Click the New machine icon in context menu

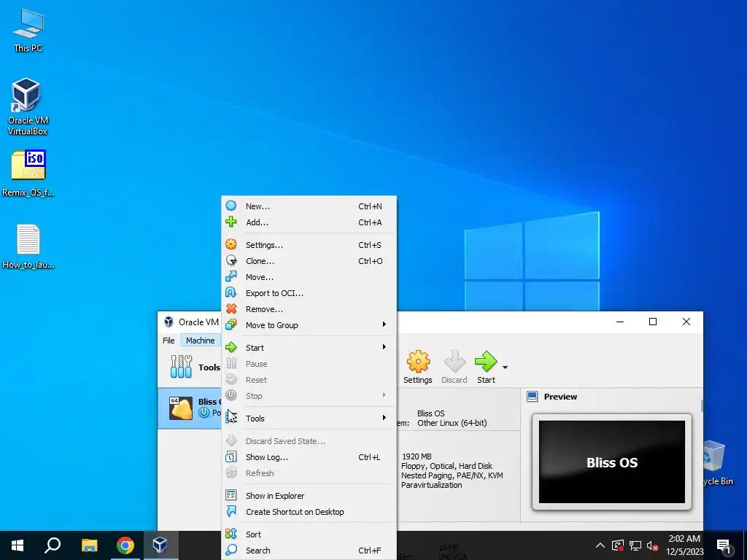coord(231,206)
